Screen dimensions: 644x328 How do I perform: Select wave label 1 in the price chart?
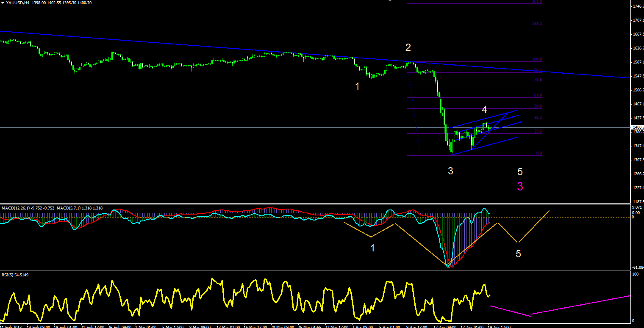click(x=357, y=86)
